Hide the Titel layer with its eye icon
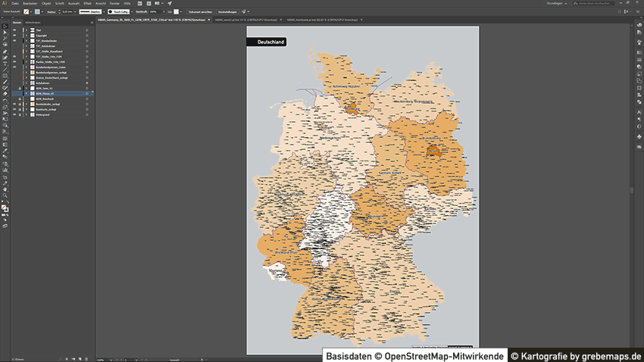Viewport: 644px width, 362px height. point(14,30)
